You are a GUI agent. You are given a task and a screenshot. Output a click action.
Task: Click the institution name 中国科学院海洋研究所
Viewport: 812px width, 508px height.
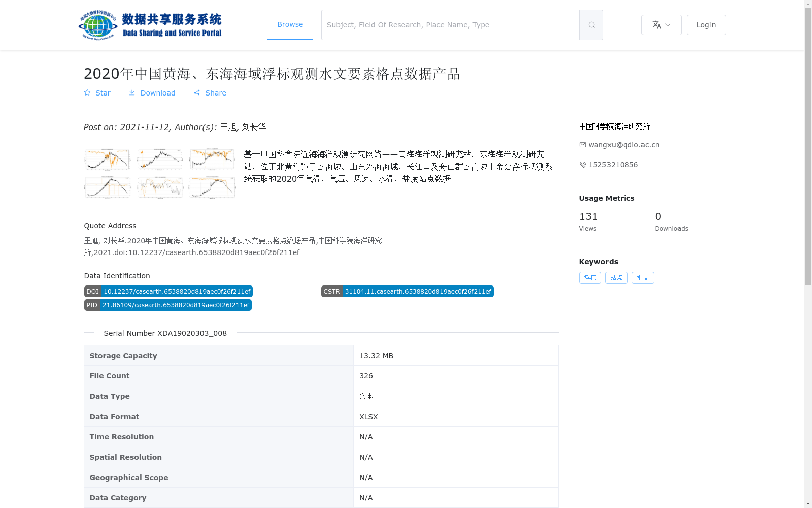[614, 126]
